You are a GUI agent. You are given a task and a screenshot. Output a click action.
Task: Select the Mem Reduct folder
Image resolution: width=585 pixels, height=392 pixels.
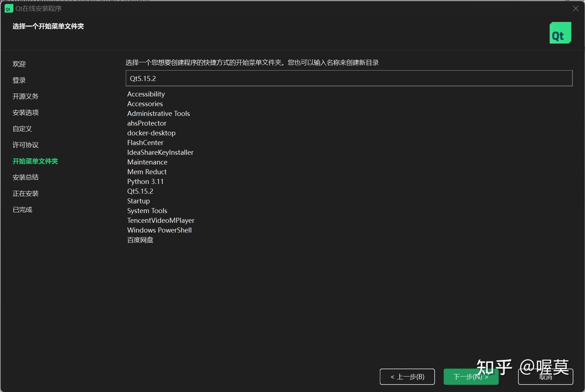tap(147, 172)
